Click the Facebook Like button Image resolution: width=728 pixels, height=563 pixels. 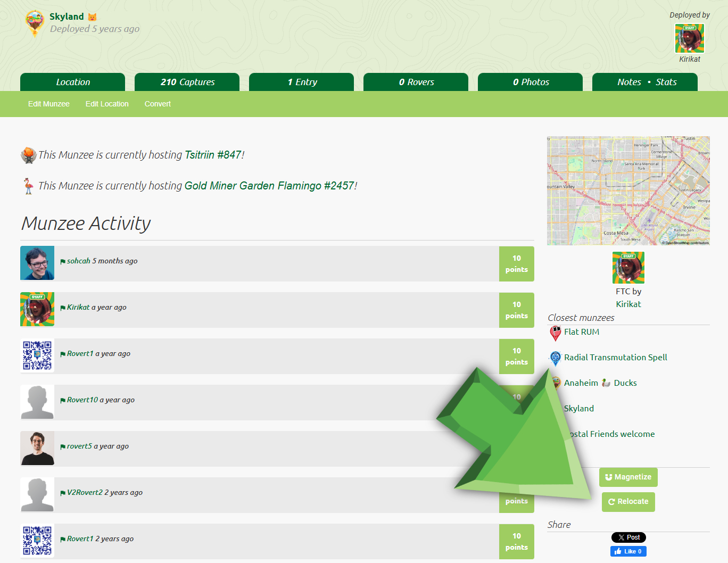628,551
